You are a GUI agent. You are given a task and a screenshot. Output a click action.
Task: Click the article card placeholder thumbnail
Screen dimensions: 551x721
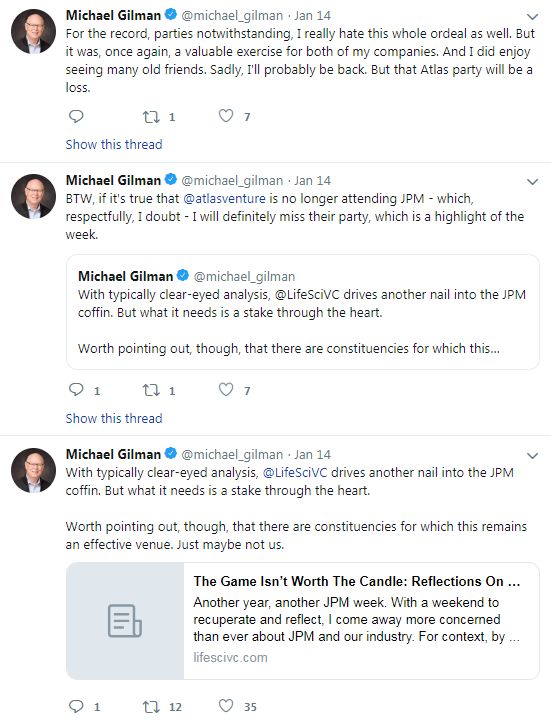(125, 621)
